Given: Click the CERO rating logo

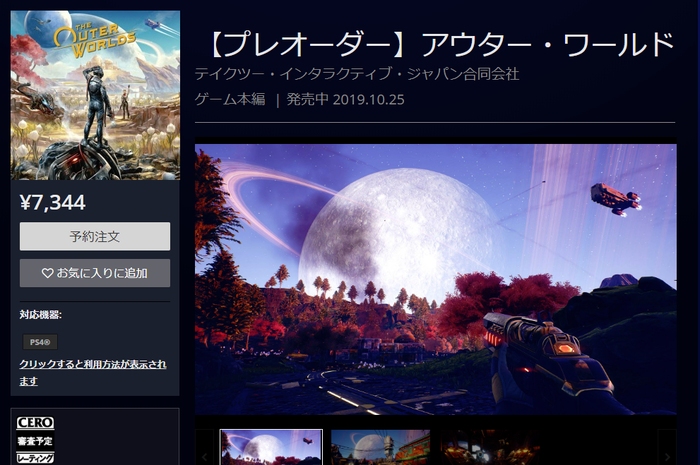Looking at the screenshot, I should (35, 422).
